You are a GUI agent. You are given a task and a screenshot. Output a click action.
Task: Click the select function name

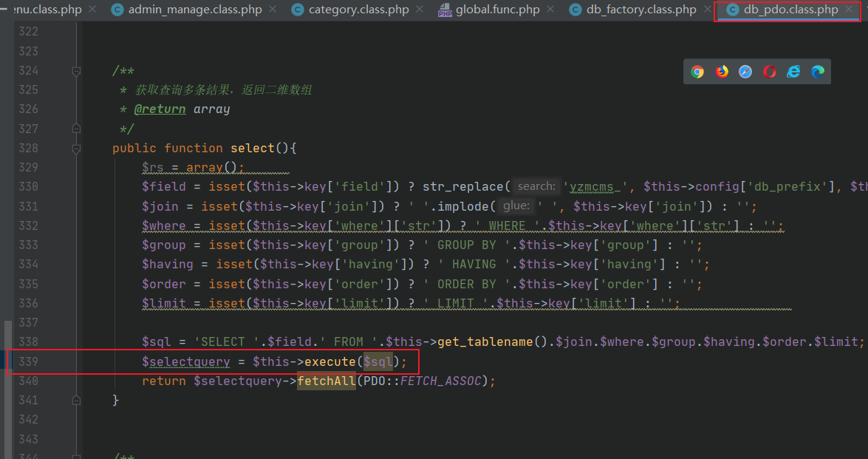click(253, 149)
